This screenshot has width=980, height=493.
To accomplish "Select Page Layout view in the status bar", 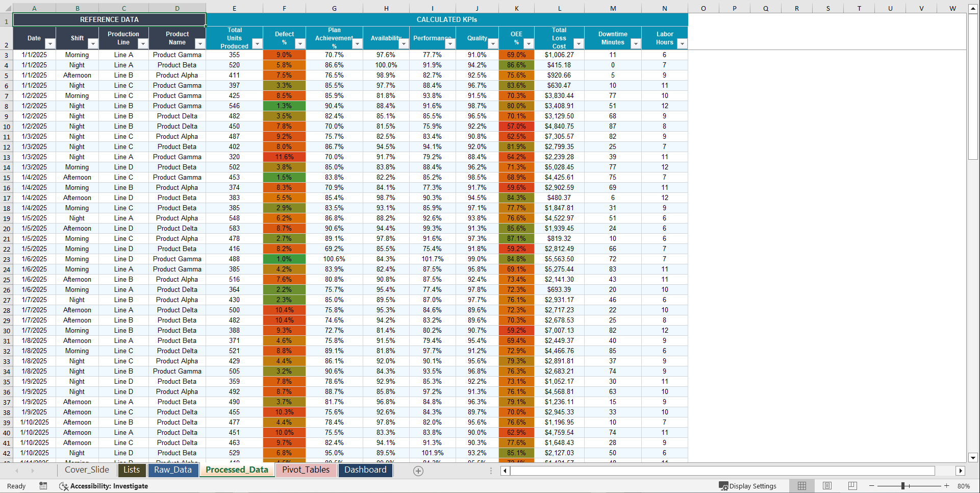I will coord(827,486).
